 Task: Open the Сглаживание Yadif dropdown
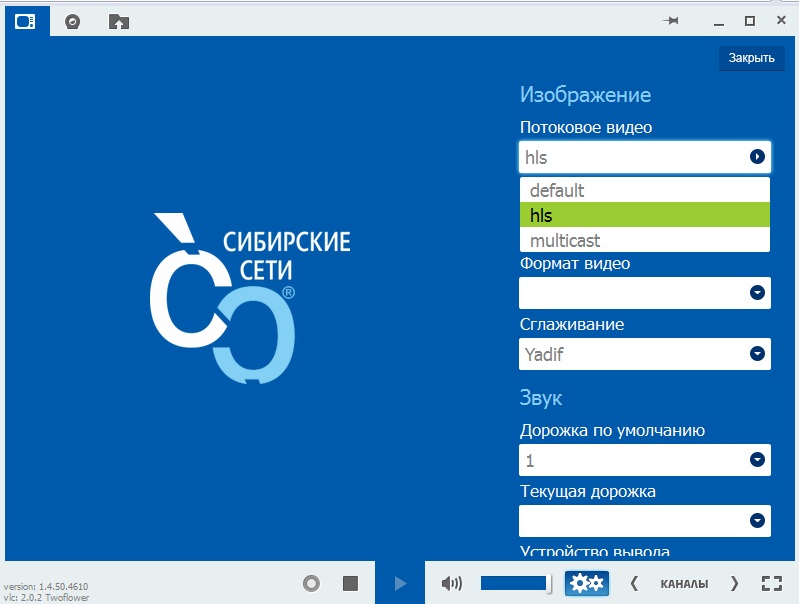pyautogui.click(x=645, y=354)
